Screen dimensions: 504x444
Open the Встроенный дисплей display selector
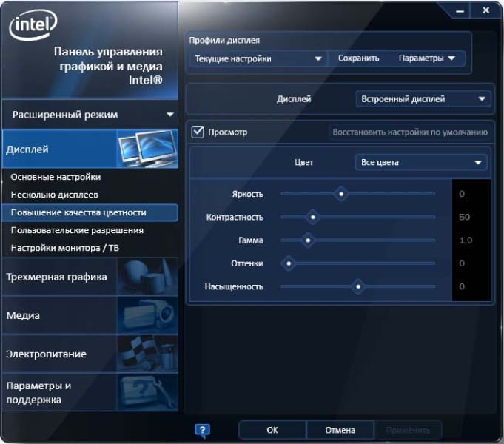tap(423, 99)
